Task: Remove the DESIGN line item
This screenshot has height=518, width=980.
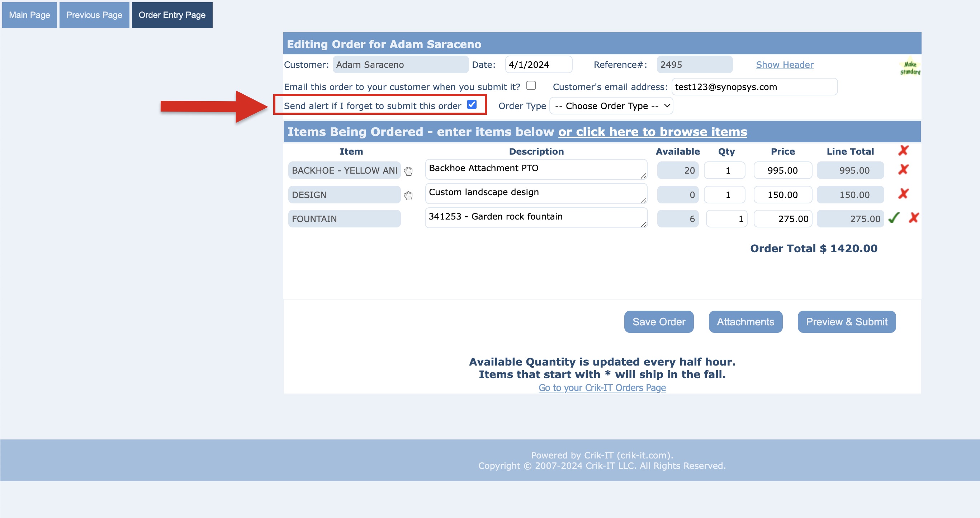Action: (x=903, y=194)
